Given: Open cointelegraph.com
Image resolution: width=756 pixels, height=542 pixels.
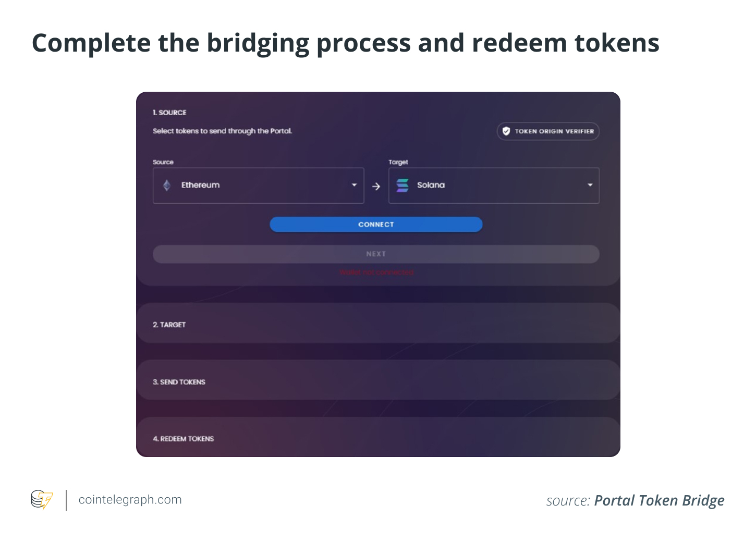Looking at the screenshot, I should point(129,499).
